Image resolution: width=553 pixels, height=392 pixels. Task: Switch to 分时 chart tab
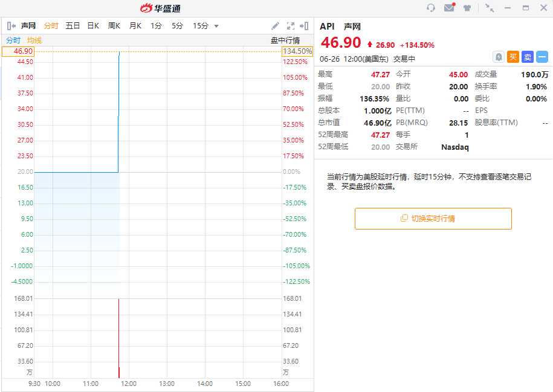click(51, 26)
